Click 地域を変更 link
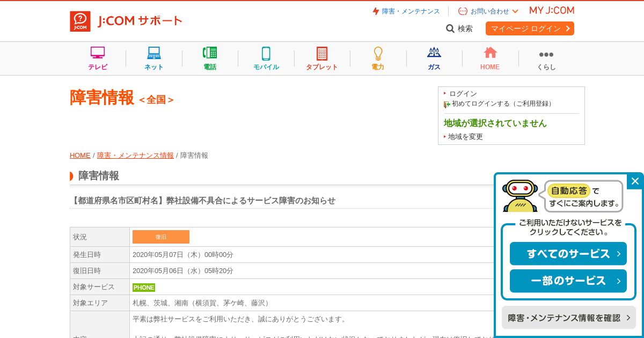644x338 pixels. coord(465,137)
